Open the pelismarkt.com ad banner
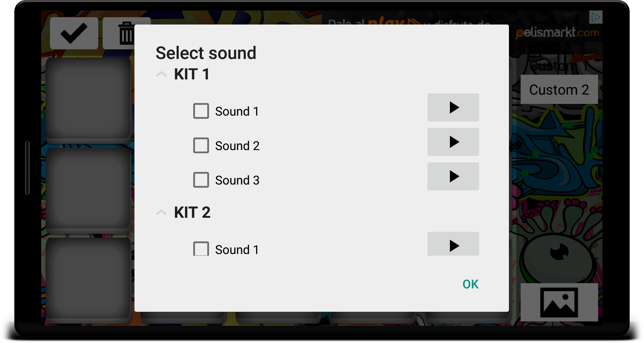The width and height of the screenshot is (644, 343). tap(557, 33)
